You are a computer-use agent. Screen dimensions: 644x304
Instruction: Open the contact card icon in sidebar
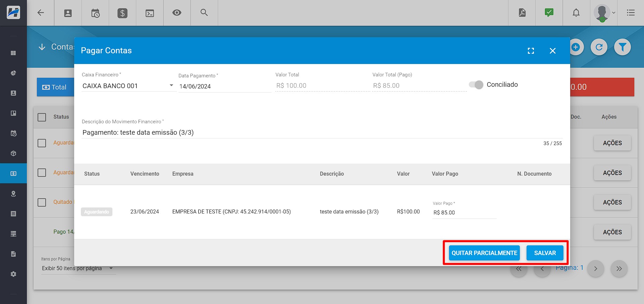tap(13, 93)
